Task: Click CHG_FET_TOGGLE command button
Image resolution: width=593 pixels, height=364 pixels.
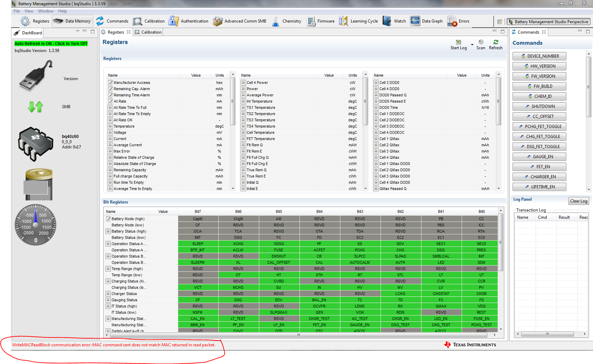Action: 539,137
